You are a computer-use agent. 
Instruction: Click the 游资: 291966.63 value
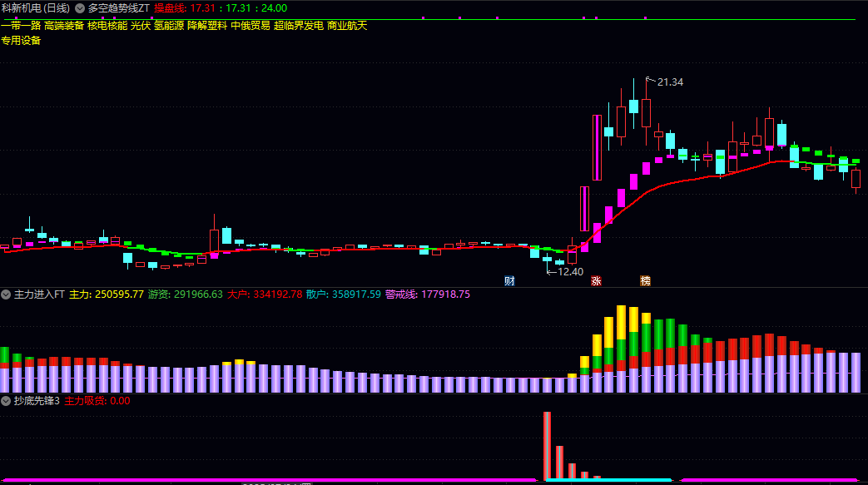click(186, 294)
